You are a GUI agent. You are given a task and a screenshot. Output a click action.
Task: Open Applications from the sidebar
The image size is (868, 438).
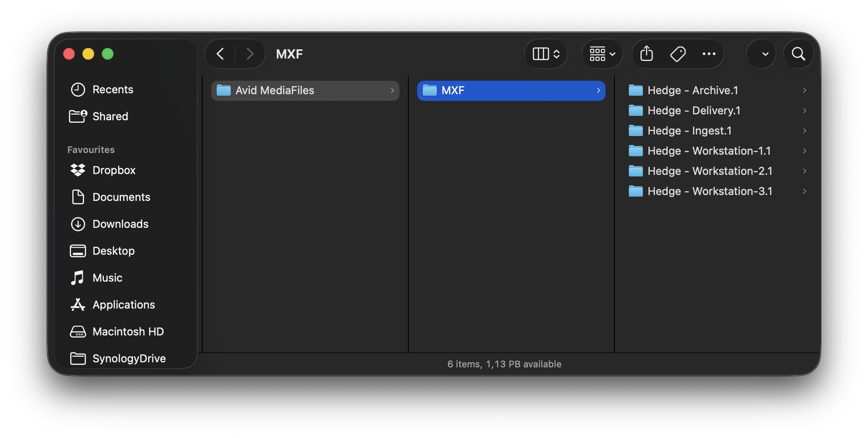click(x=123, y=305)
